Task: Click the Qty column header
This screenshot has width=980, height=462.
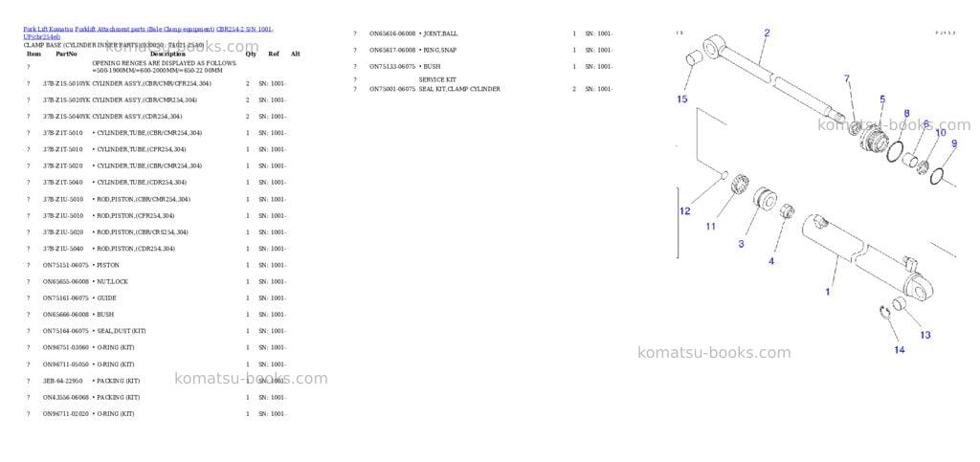Action: (x=251, y=55)
